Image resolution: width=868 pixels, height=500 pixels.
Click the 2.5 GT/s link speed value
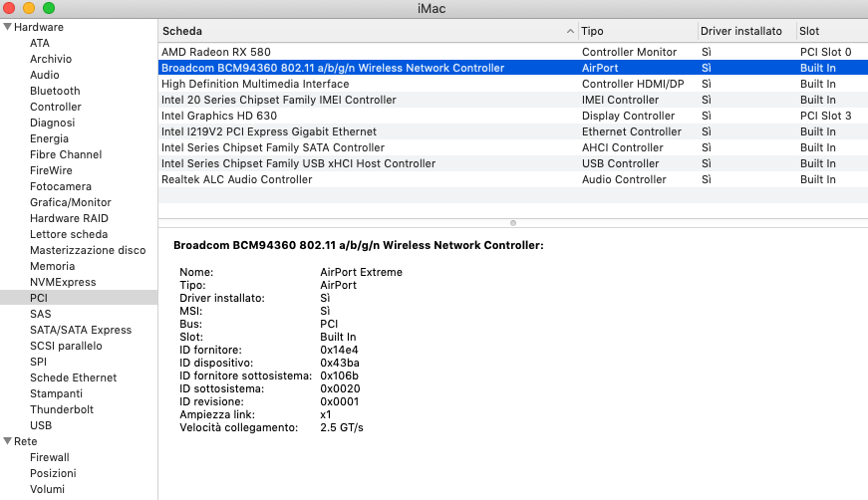click(x=342, y=427)
